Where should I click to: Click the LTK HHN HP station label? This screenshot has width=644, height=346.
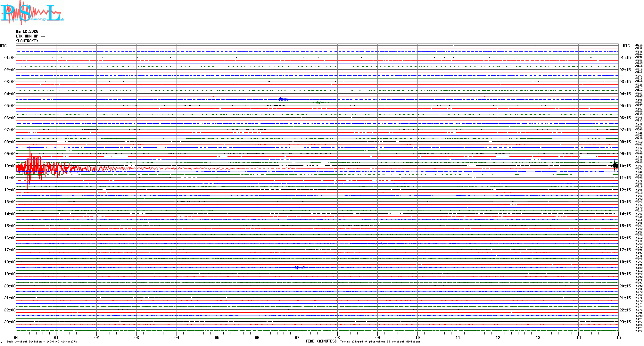point(30,36)
